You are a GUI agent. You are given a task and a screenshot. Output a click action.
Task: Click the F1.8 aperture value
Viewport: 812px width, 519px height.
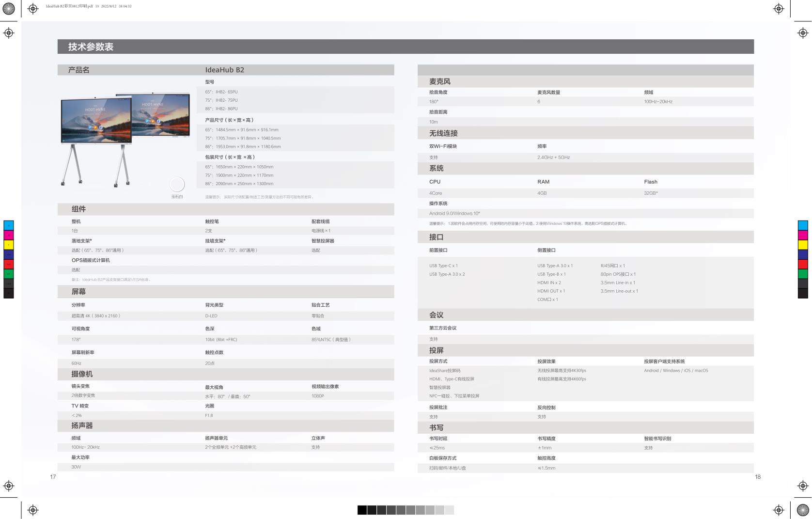click(209, 415)
